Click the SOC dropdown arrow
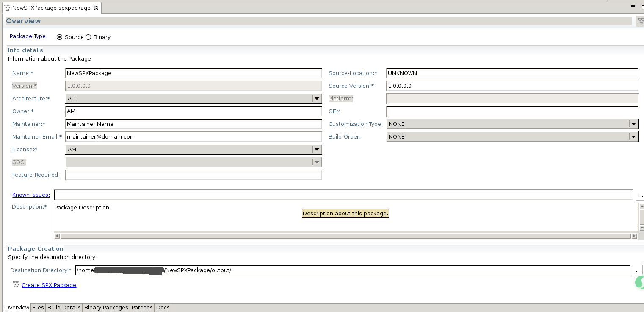644x312 pixels. click(x=317, y=162)
